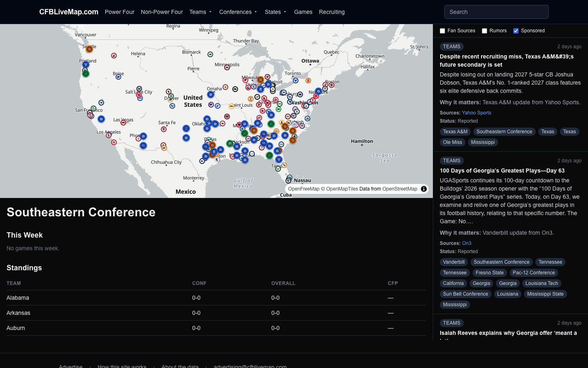Open the red team marker at Santa Fe
588x368 pixels.
click(164, 129)
